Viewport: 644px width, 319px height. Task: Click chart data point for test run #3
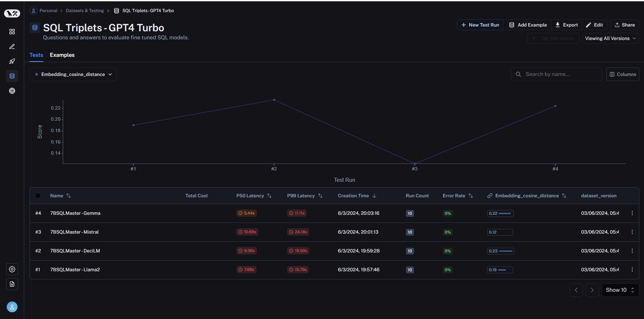point(415,164)
